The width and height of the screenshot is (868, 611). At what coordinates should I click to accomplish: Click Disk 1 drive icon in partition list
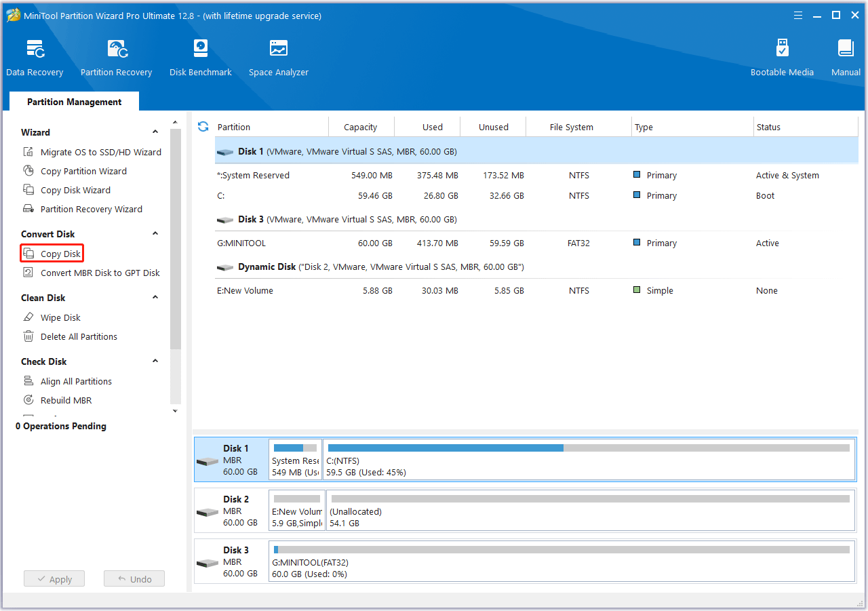225,153
